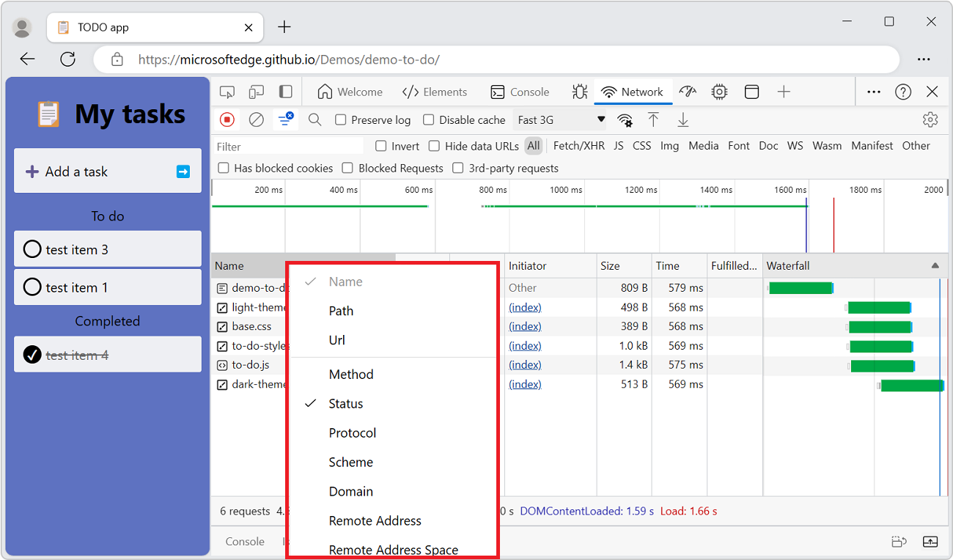Mark test item 3 as completed
Screen dimensions: 953x560
[x=32, y=249]
